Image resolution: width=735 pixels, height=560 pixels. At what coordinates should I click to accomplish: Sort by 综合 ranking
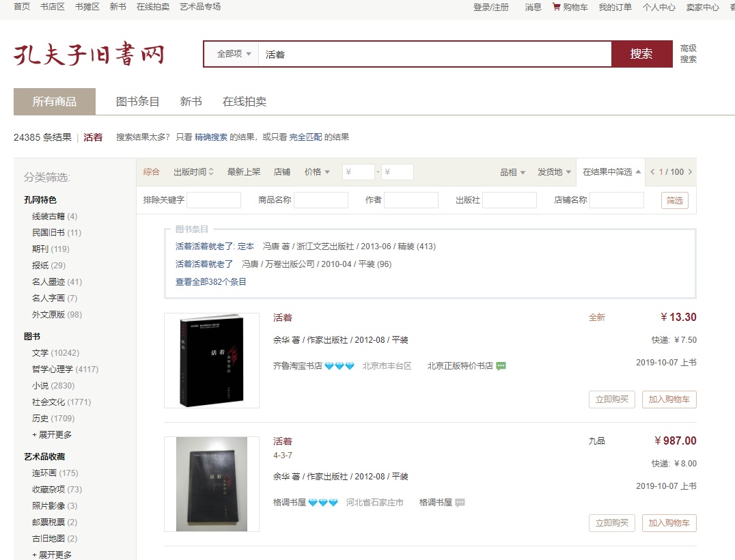pyautogui.click(x=152, y=172)
